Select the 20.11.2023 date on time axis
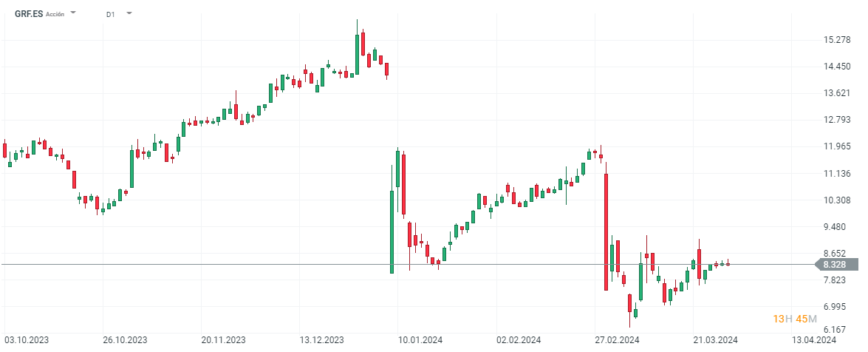 click(224, 340)
